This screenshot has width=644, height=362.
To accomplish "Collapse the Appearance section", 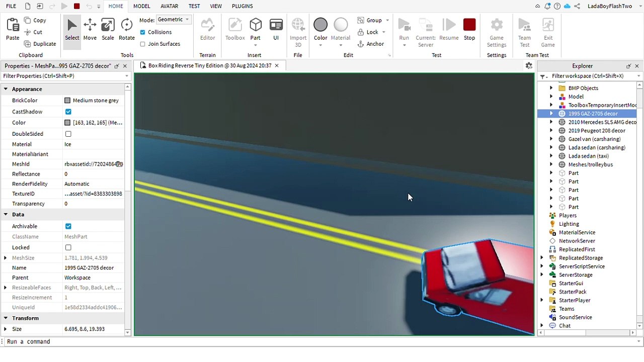I will point(6,89).
